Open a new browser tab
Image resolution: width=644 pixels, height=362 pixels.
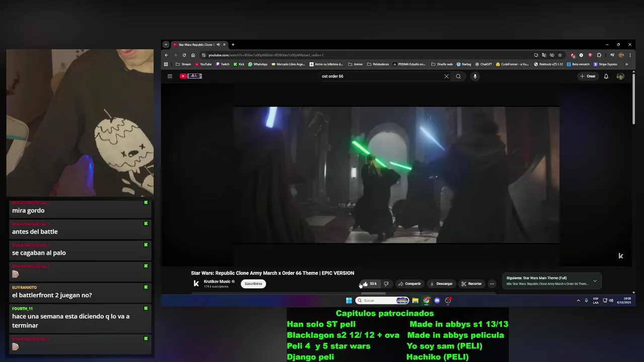point(233,45)
